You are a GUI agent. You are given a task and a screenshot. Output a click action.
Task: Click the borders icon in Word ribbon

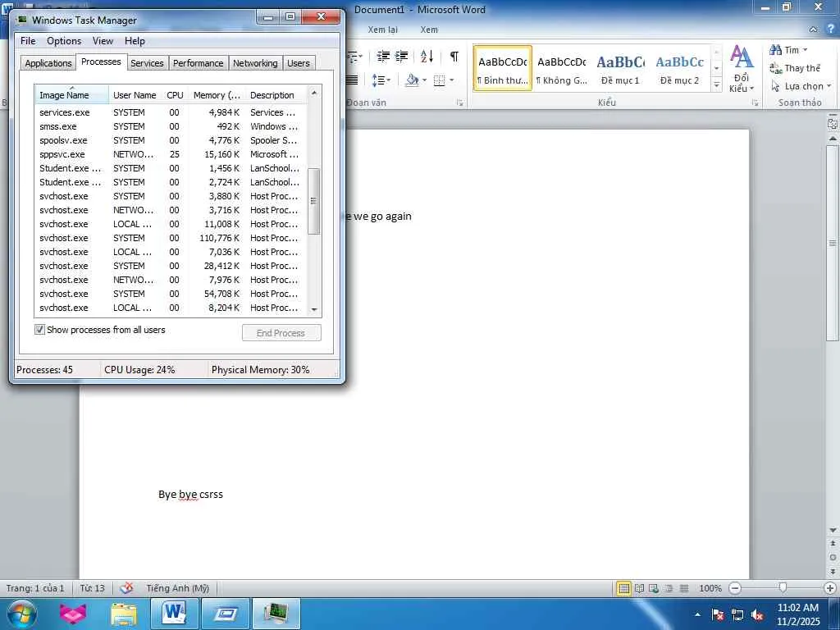tap(440, 80)
